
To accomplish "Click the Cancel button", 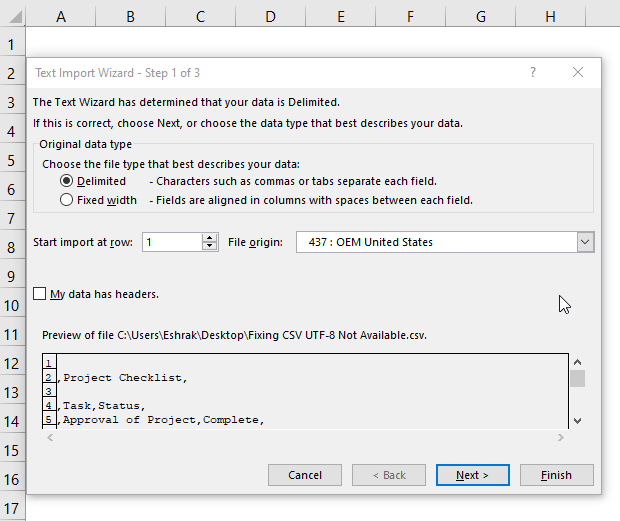I will 305,475.
